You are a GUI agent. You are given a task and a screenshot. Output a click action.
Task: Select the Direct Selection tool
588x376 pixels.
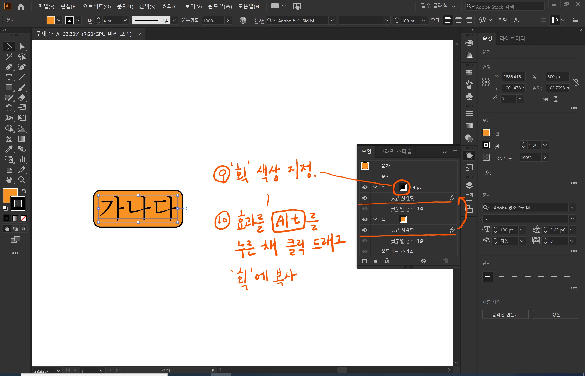pos(22,46)
